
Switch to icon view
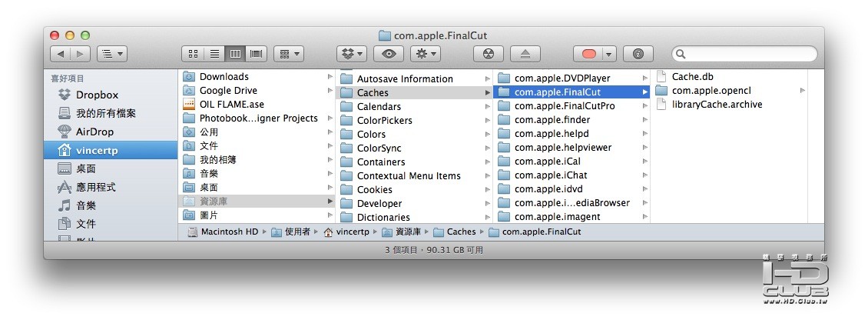coord(193,54)
